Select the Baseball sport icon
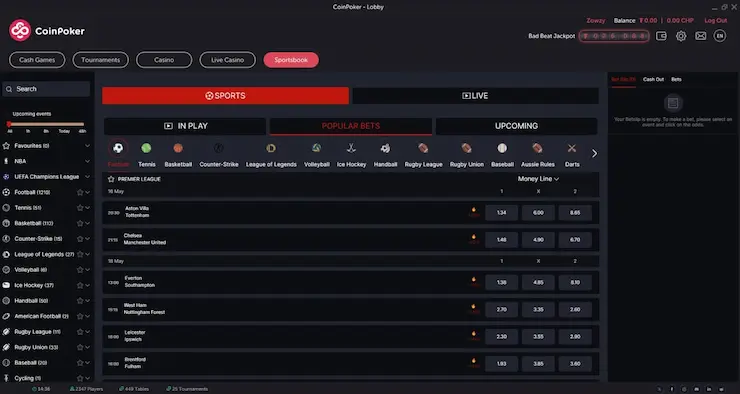 tap(502, 148)
